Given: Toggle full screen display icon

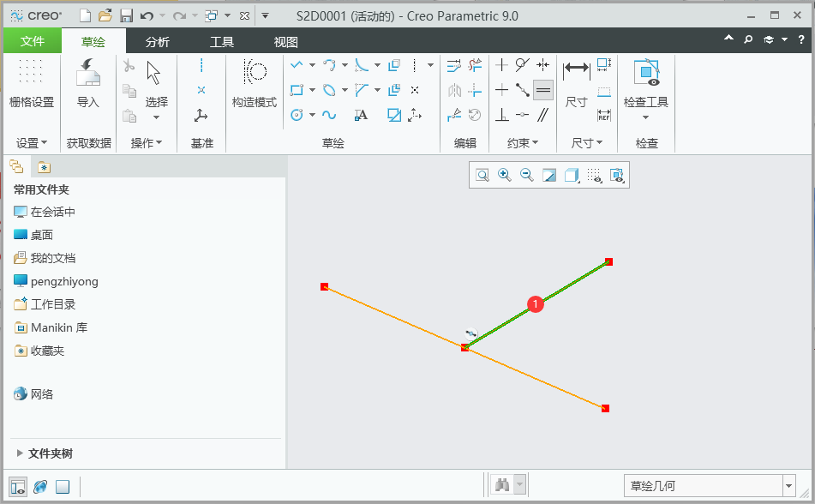Looking at the screenshot, I should [63, 487].
